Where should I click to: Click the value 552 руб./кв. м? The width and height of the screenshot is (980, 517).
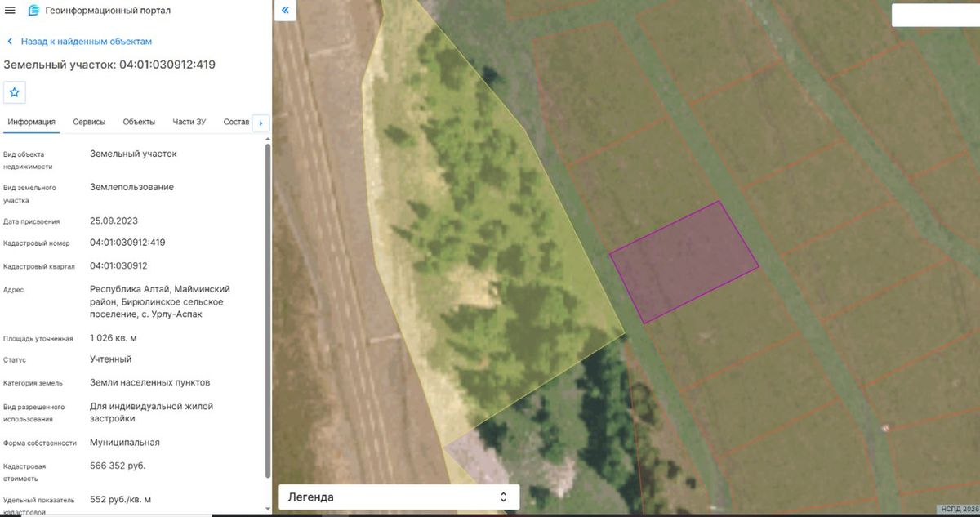[120, 499]
